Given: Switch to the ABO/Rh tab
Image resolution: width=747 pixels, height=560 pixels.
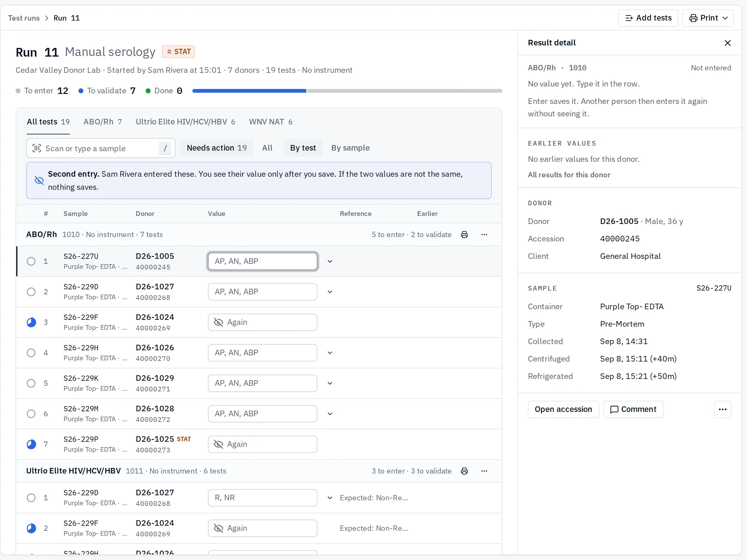Looking at the screenshot, I should [x=103, y=122].
